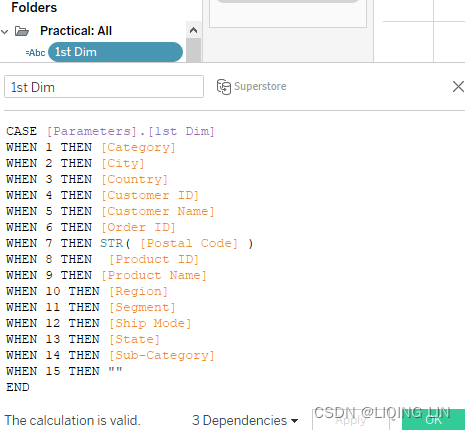Click 'The calculation is valid.' status text
Screen dimensions: 465x430
[x=72, y=421]
